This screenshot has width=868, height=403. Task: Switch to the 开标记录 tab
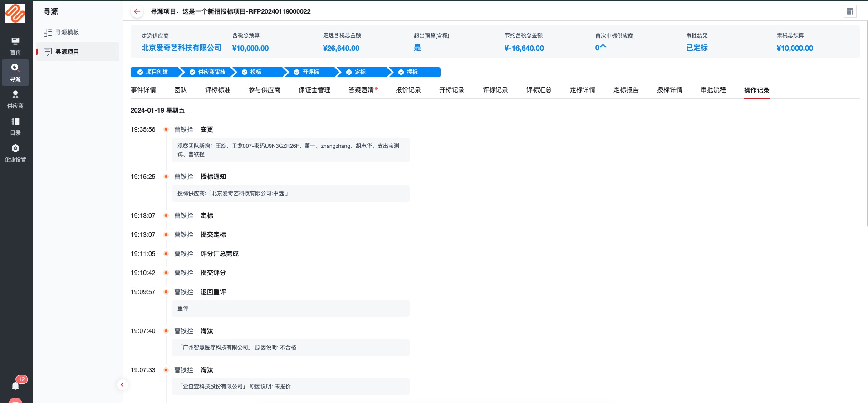452,90
